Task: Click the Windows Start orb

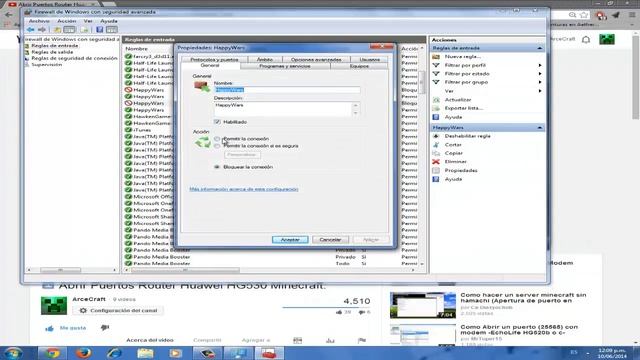Action: pyautogui.click(x=13, y=353)
